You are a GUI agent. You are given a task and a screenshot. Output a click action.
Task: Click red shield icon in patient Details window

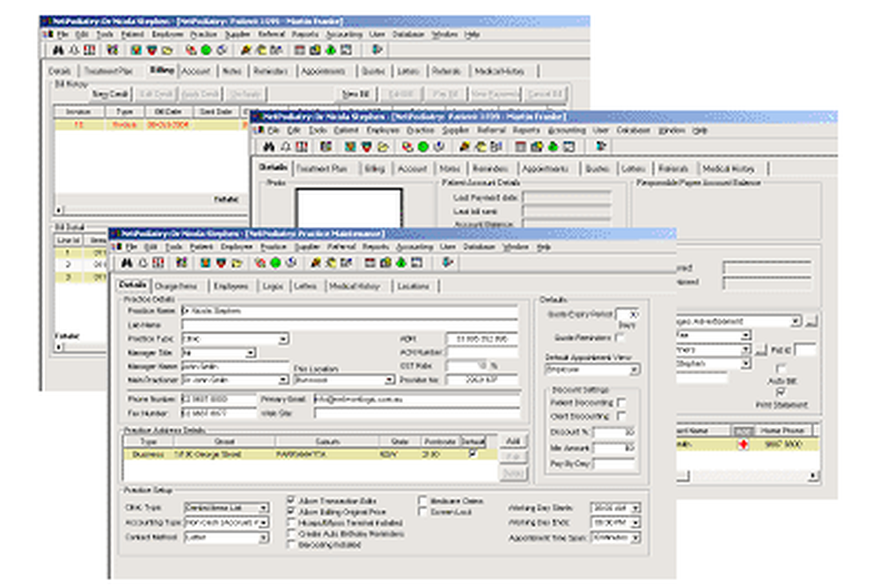click(366, 147)
